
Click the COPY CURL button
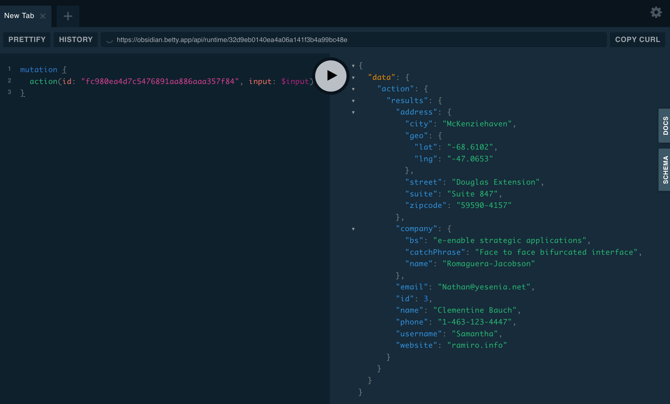point(637,39)
